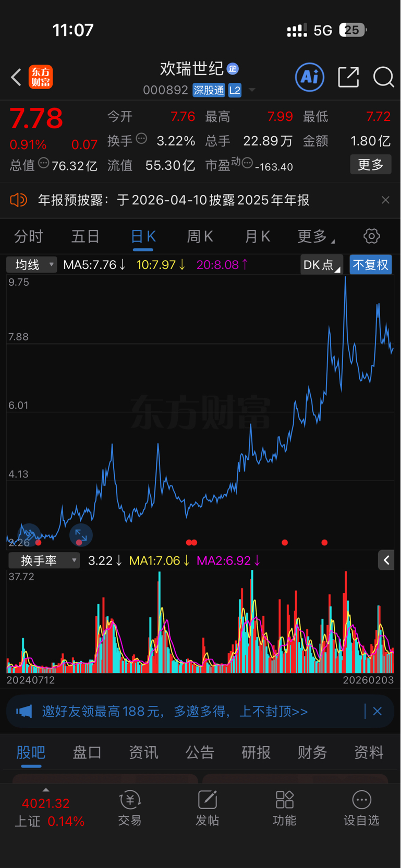Tap the verified badge next to 欢瑞世纪

coord(233,68)
